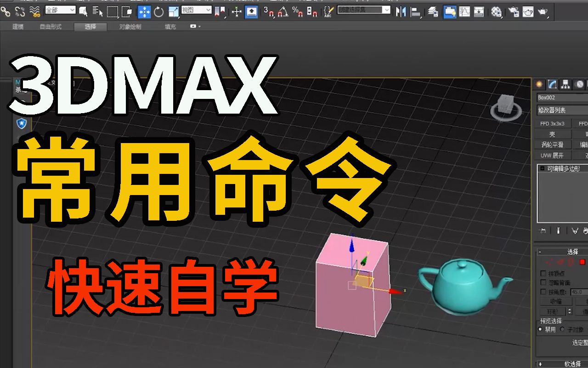Image resolution: width=588 pixels, height=368 pixels.
Task: Open the Render Setup teapot icon
Action: [514, 11]
